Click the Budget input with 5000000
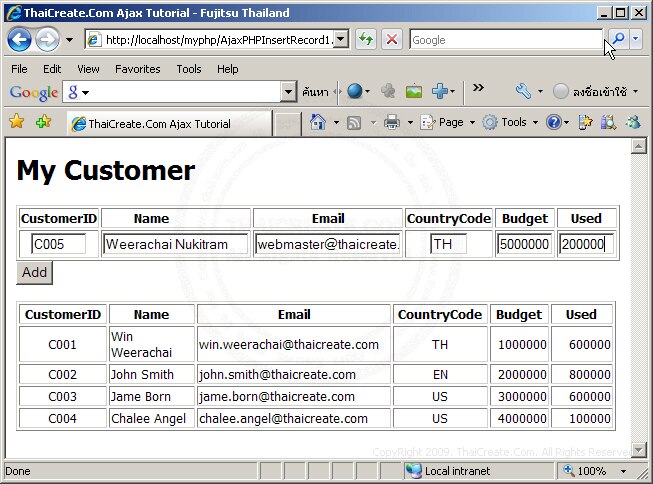653x484 pixels. (524, 244)
